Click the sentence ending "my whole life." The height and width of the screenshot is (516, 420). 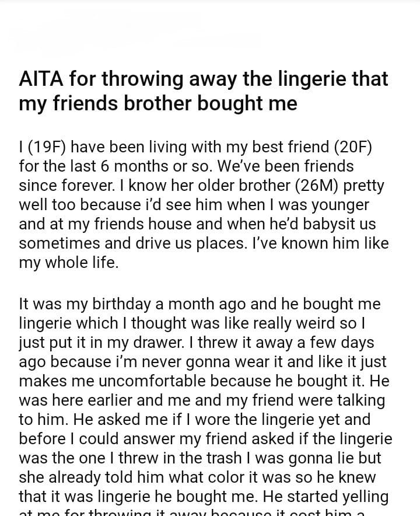pos(69,263)
